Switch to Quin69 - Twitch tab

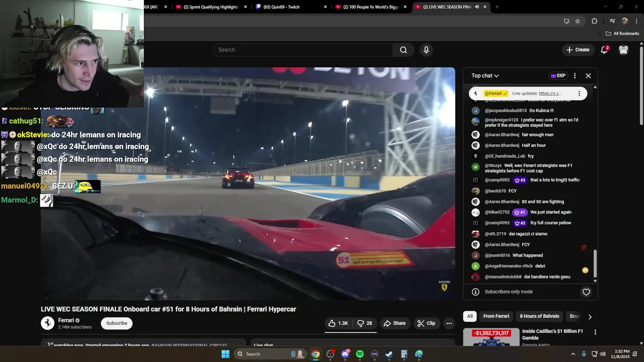pyautogui.click(x=288, y=7)
